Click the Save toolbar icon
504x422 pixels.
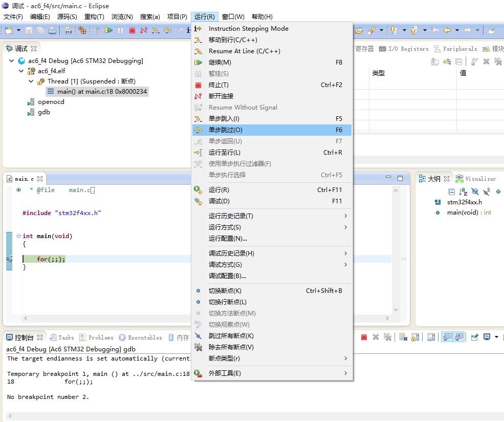click(x=29, y=30)
